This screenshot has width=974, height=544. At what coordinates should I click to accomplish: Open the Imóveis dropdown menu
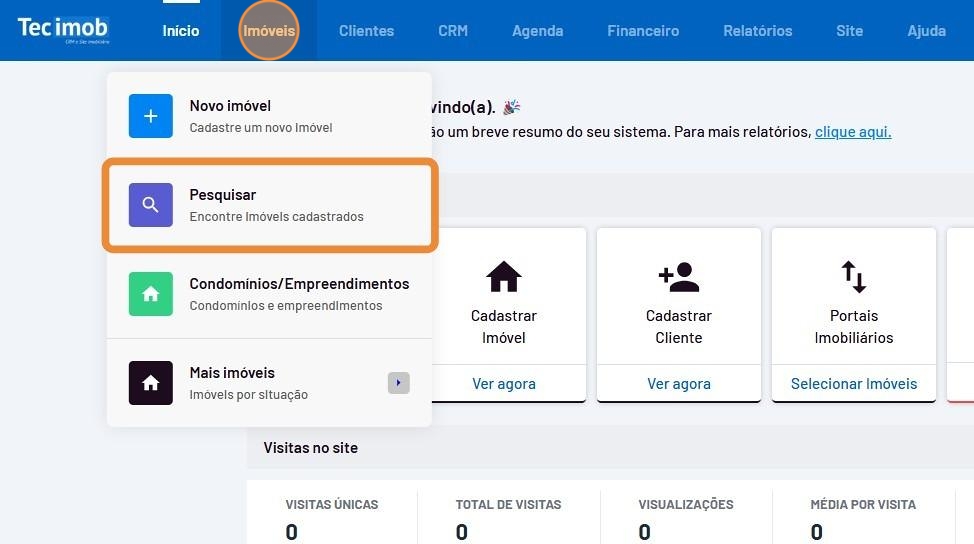click(269, 31)
